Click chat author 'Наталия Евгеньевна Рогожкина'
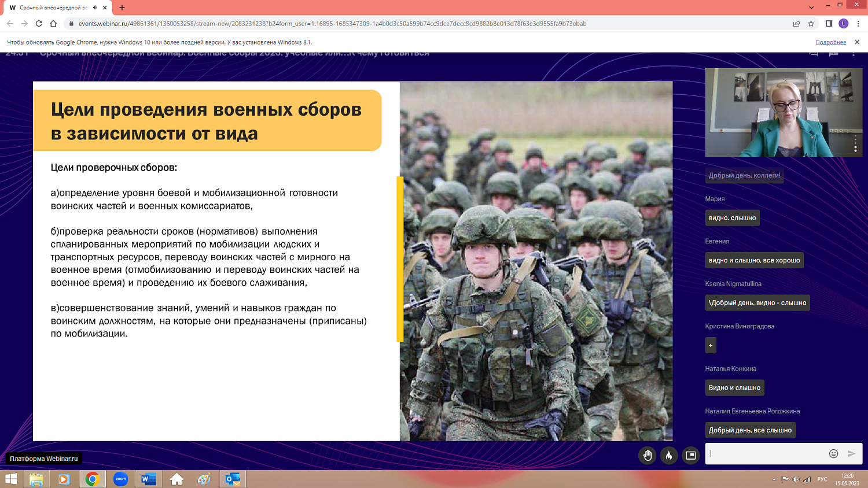 [752, 411]
